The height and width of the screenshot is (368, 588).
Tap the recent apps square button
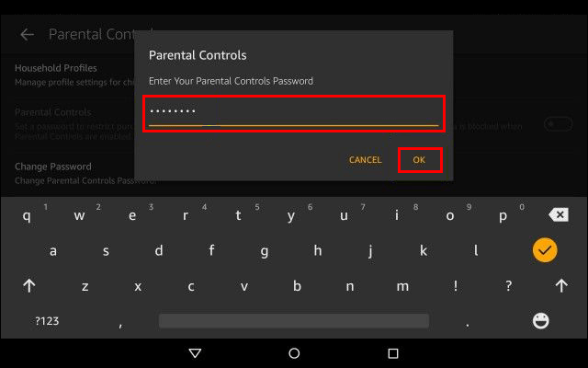coord(393,353)
